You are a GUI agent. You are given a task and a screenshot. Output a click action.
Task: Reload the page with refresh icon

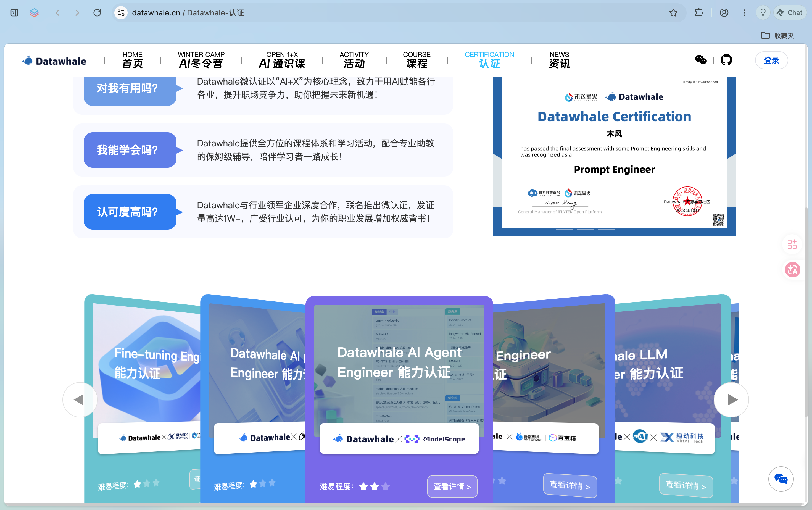coord(97,13)
